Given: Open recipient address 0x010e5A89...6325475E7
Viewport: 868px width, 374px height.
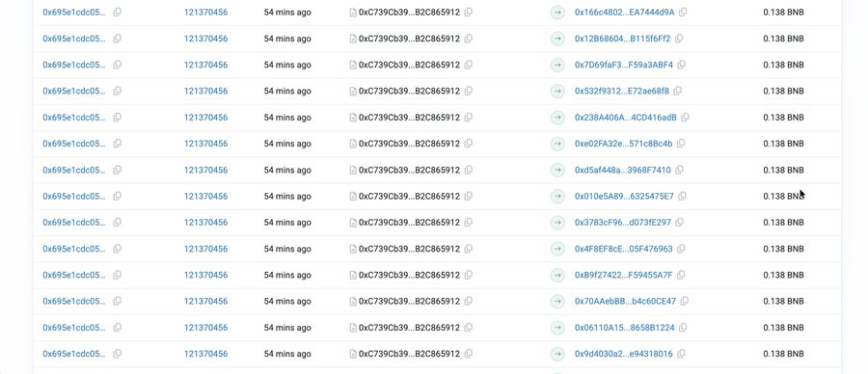Looking at the screenshot, I should pos(624,196).
